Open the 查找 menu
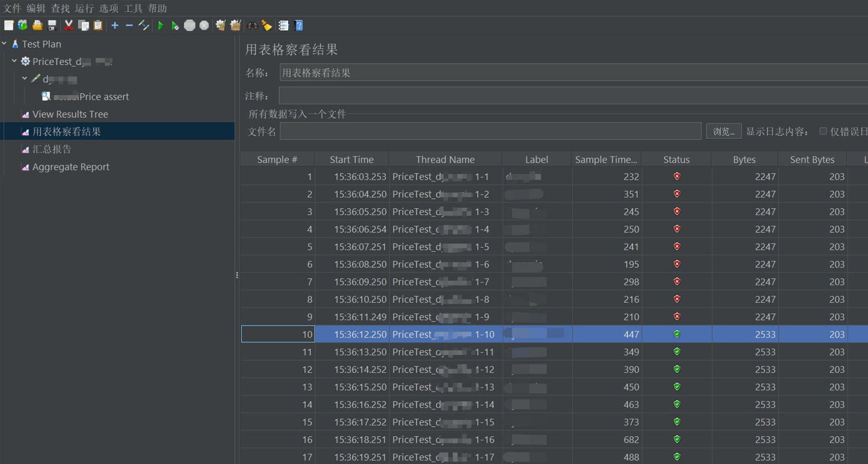Image resolution: width=868 pixels, height=464 pixels. [60, 8]
